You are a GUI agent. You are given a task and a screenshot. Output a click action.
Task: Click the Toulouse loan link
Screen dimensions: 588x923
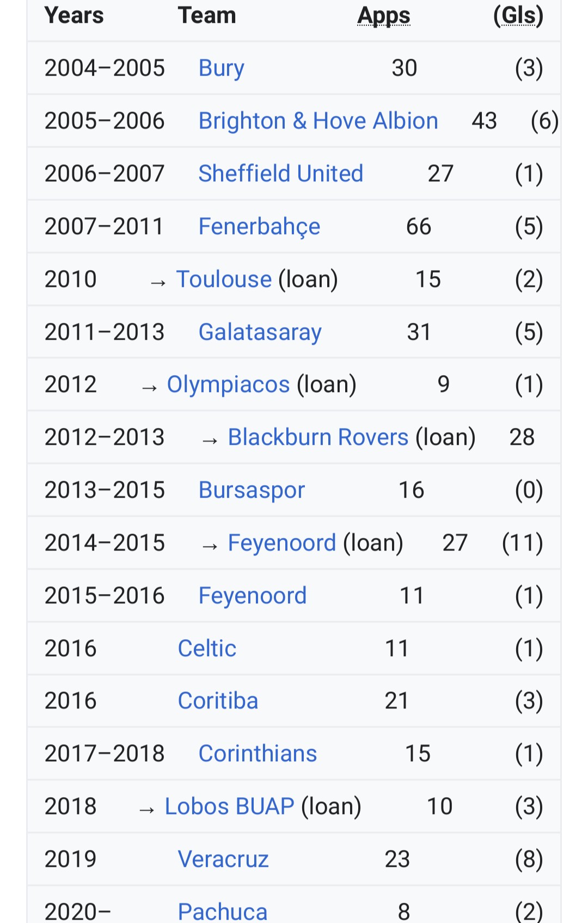coord(224,279)
